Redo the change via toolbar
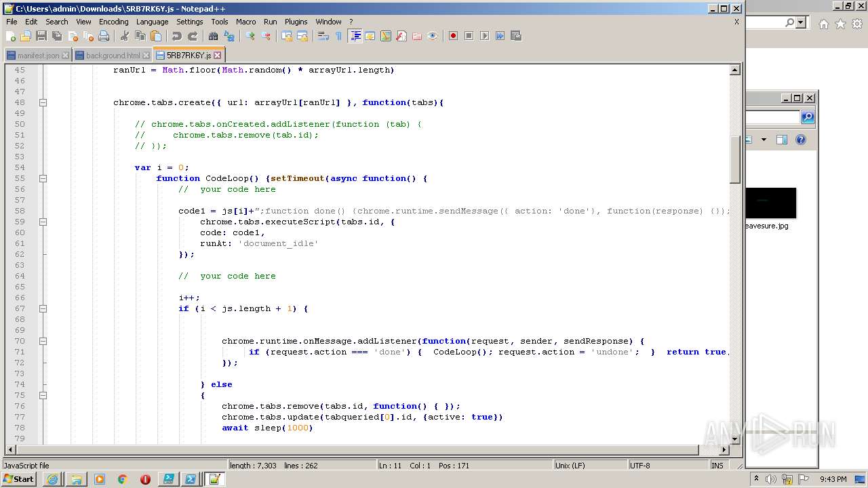868x488 pixels. click(193, 36)
